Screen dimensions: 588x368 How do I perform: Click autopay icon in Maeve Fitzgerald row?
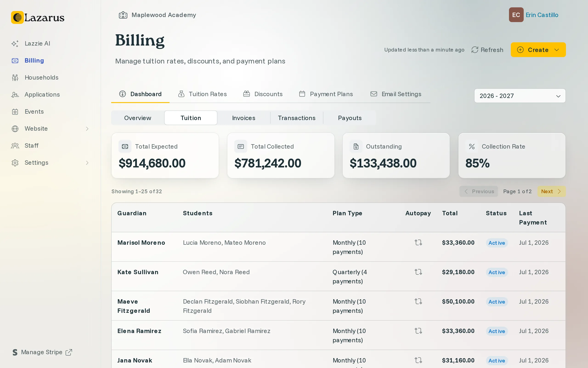[x=418, y=301]
